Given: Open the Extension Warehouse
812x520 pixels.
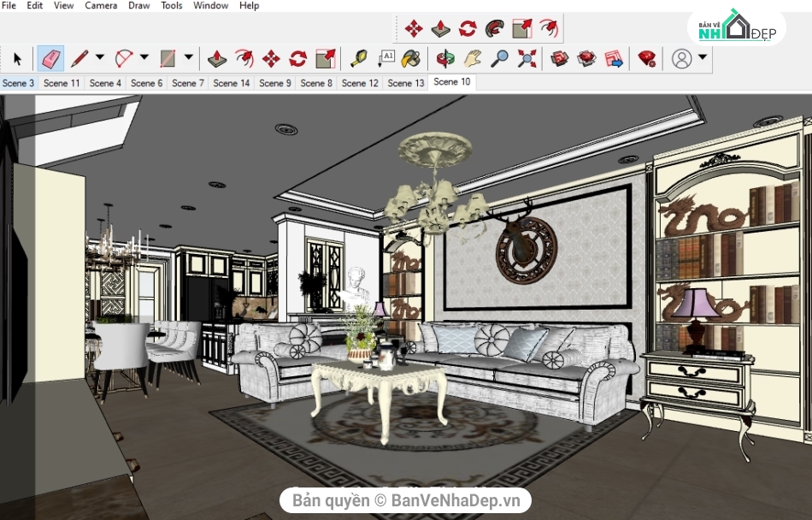Looking at the screenshot, I should click(x=586, y=58).
